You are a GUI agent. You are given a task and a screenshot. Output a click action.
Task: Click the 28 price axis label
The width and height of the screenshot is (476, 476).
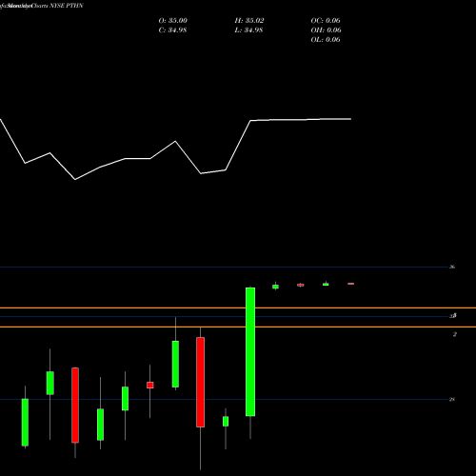click(x=452, y=400)
